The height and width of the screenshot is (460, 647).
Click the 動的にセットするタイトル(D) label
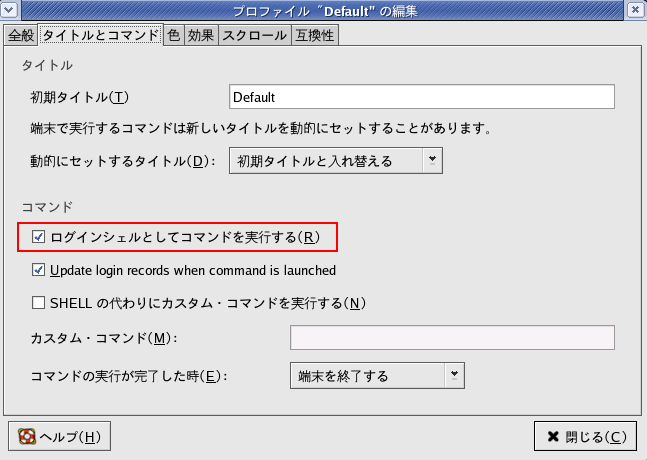click(123, 161)
